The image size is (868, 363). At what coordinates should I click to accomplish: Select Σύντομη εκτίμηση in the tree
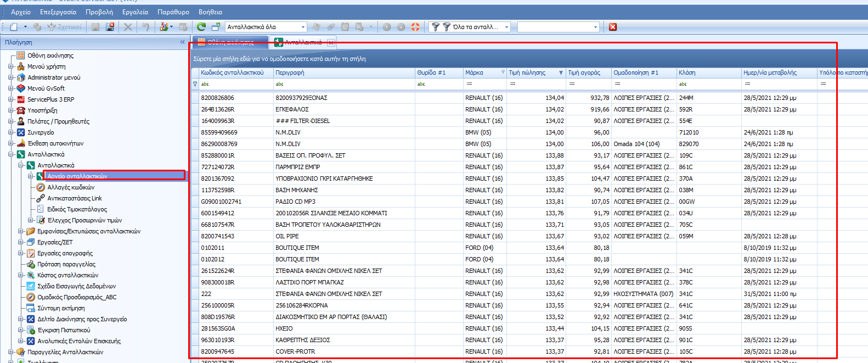pyautogui.click(x=61, y=308)
